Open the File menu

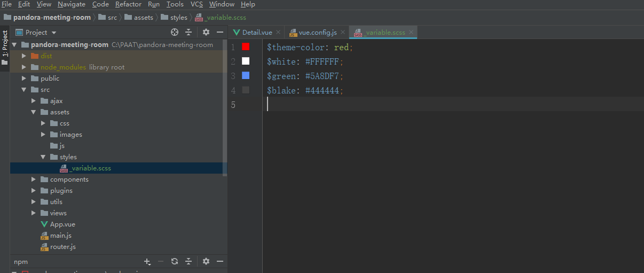click(x=7, y=4)
